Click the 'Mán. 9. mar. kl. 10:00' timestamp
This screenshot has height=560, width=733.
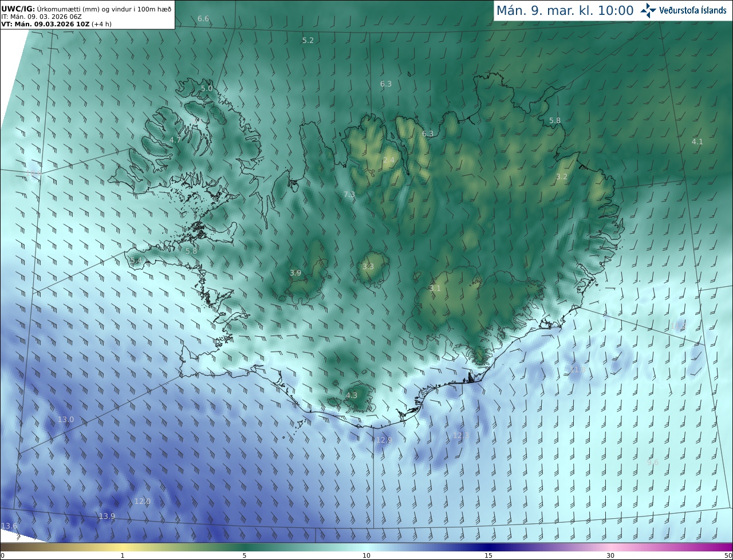pyautogui.click(x=565, y=10)
